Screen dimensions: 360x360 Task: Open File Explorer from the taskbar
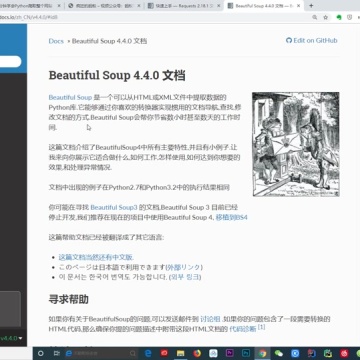180,353
